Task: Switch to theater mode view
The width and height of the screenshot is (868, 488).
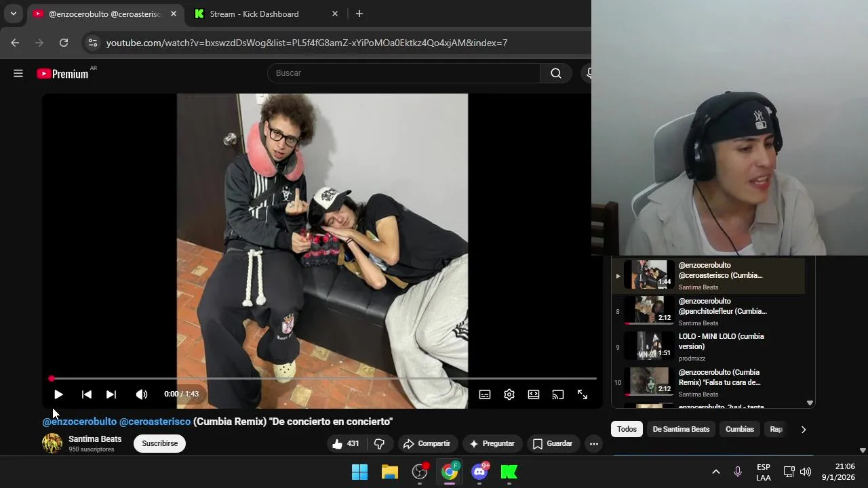Action: click(534, 394)
